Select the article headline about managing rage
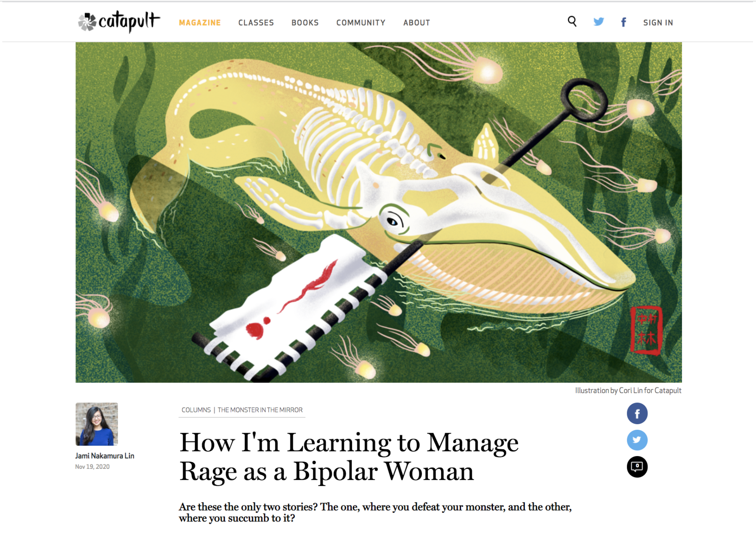The width and height of the screenshot is (756, 533). click(349, 457)
